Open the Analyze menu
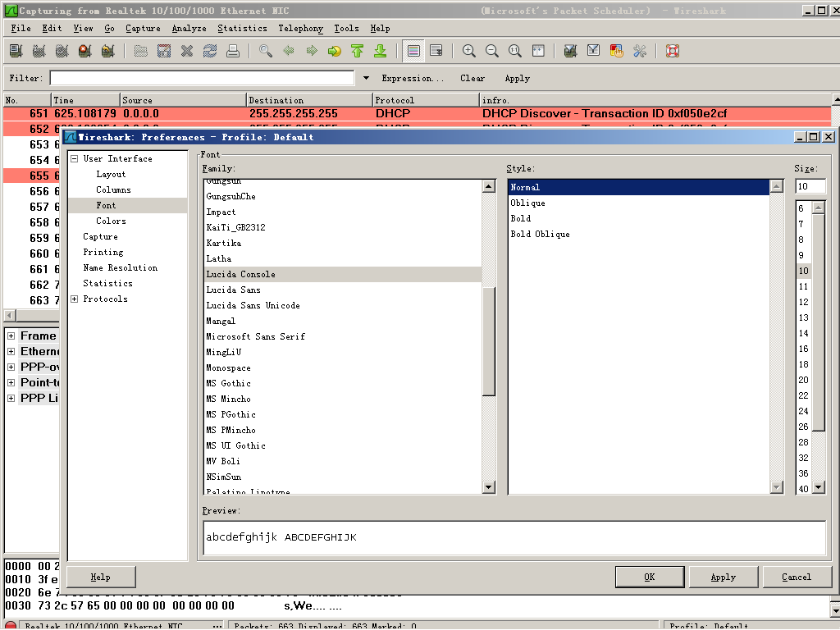840x630 pixels. tap(189, 29)
